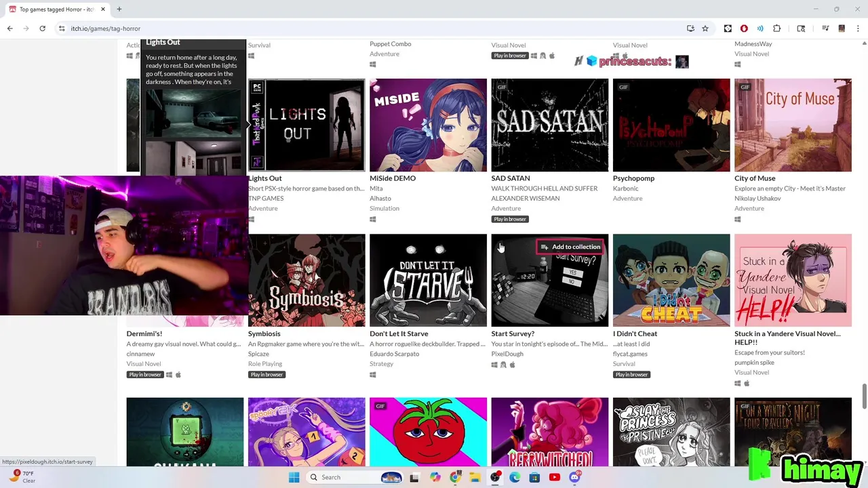Image resolution: width=868 pixels, height=488 pixels.
Task: Open the Psychopomp game thumbnail
Action: [671, 125]
